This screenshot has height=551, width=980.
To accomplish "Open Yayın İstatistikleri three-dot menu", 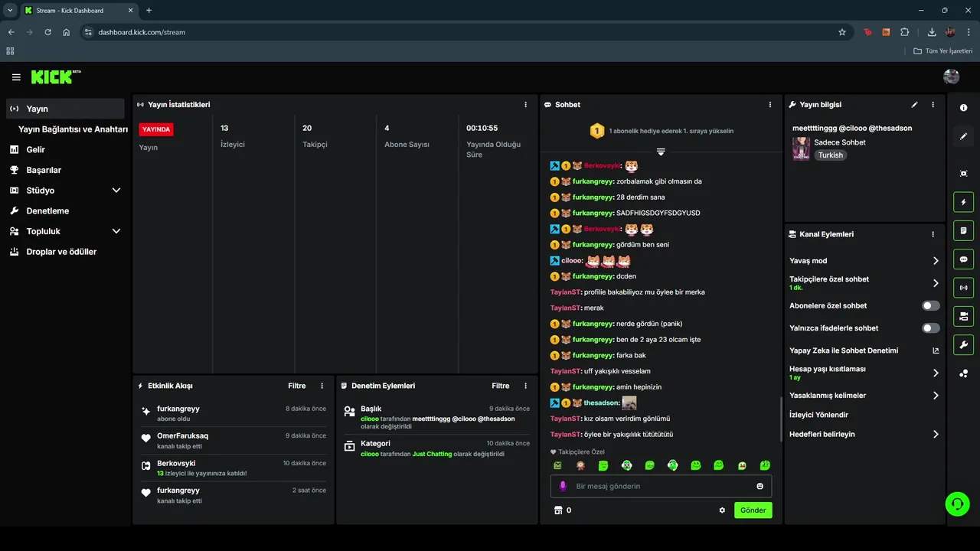I will pyautogui.click(x=525, y=105).
